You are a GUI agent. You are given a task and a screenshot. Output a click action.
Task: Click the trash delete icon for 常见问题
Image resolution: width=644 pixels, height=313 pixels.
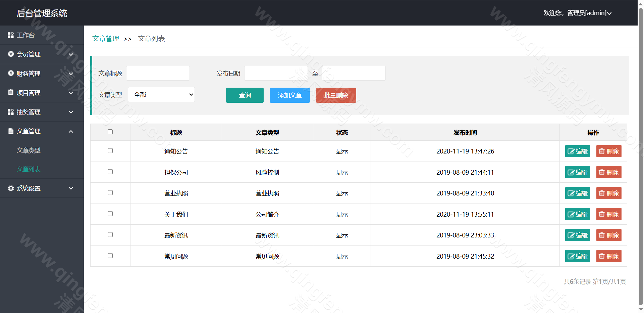[x=601, y=256]
